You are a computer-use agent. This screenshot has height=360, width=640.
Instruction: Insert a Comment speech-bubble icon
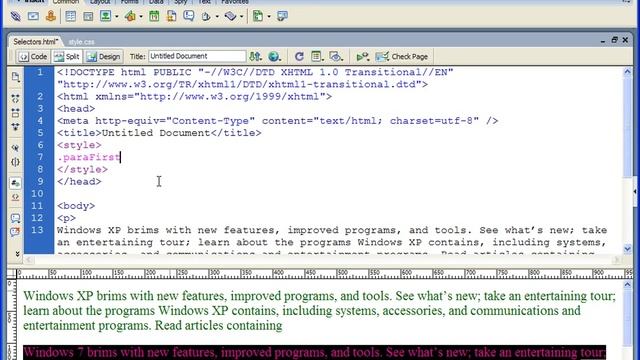coord(189,16)
